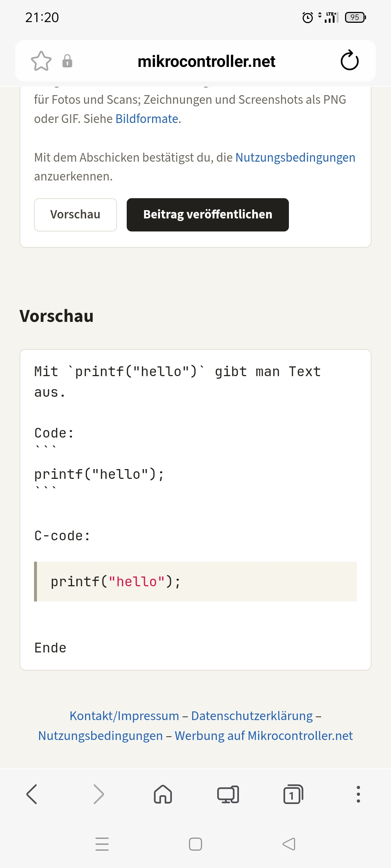
Task: Tap the mikrocontroller.net address bar
Action: 206,61
